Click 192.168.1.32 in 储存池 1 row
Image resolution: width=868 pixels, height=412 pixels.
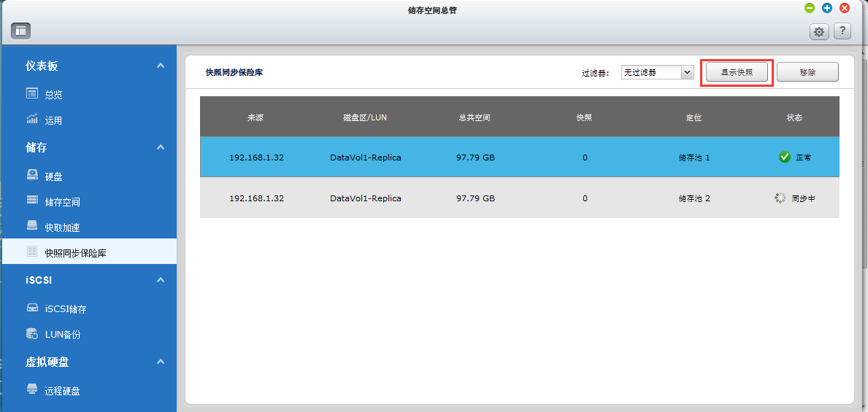(256, 158)
